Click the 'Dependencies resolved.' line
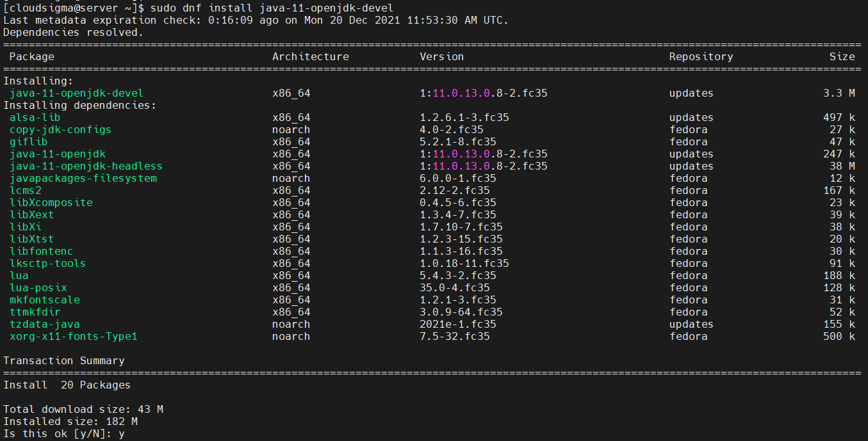 [74, 33]
